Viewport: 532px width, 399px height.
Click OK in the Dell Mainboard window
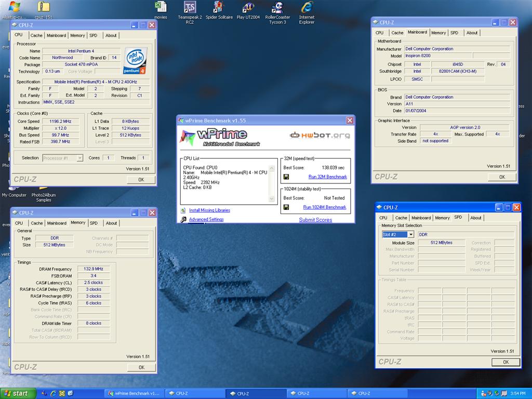tap(502, 177)
